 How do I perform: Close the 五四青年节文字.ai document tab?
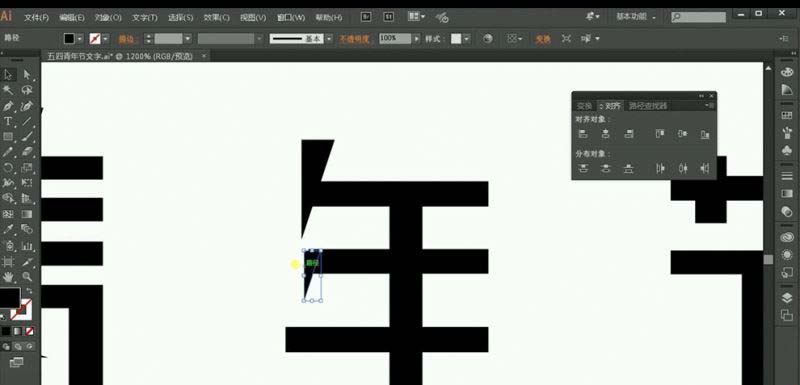pos(204,56)
